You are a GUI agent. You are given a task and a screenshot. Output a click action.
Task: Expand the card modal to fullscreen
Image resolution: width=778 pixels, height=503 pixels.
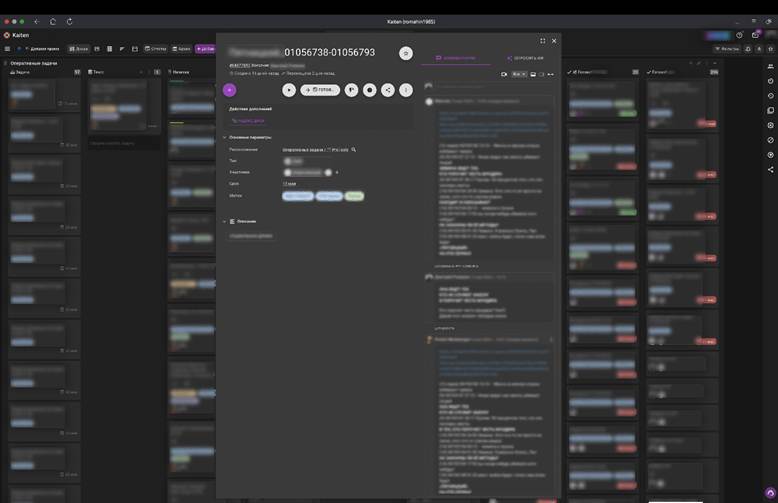pos(542,41)
